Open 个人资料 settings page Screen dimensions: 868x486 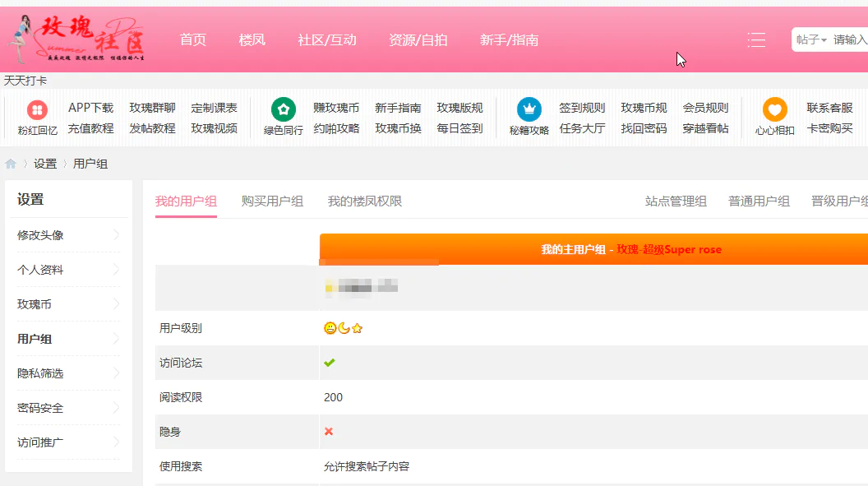click(40, 270)
